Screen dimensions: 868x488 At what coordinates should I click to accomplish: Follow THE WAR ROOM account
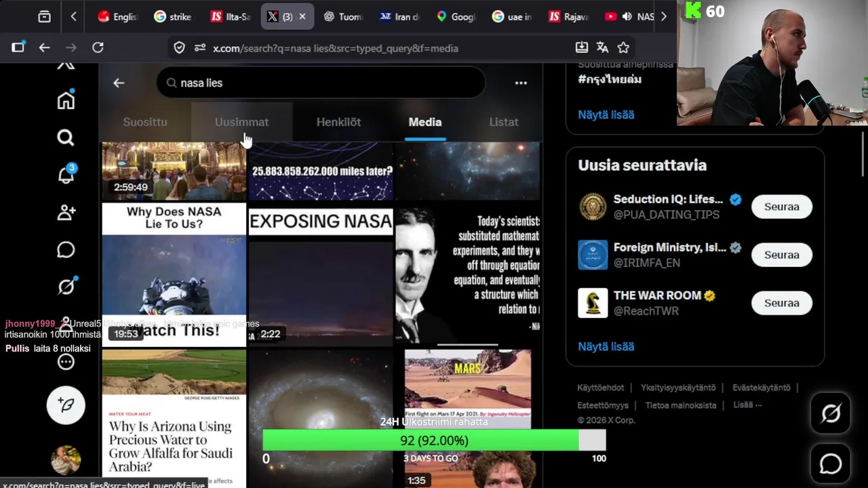coord(782,303)
